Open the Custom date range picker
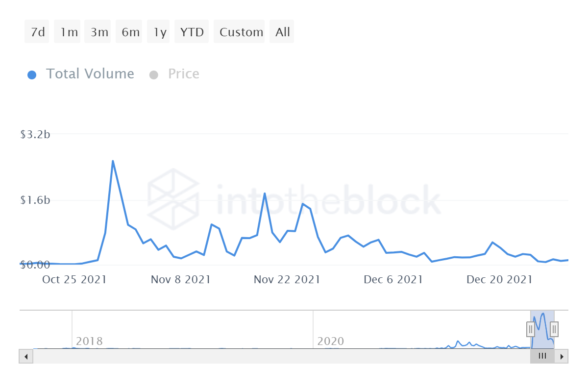This screenshot has height=392, width=588. [x=241, y=32]
